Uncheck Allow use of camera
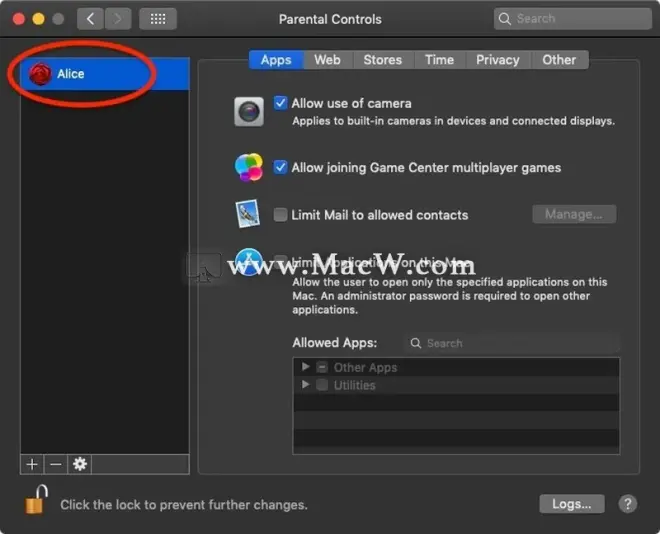The image size is (660, 534). pos(280,103)
